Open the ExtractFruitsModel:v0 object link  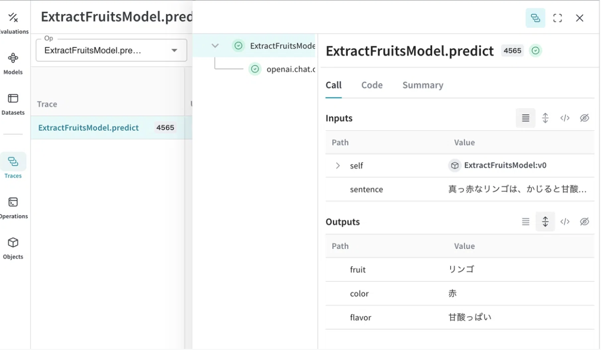coord(505,165)
